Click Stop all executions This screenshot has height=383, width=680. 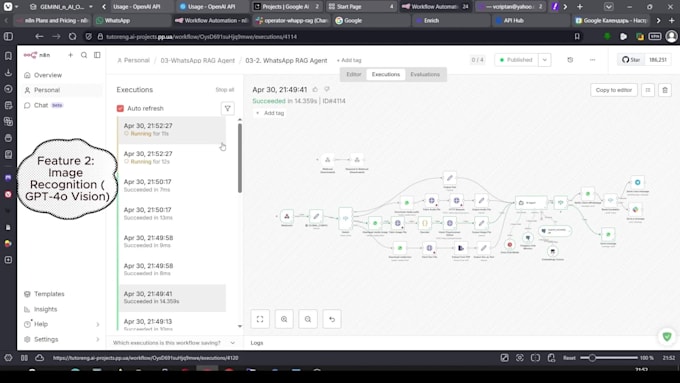(225, 90)
